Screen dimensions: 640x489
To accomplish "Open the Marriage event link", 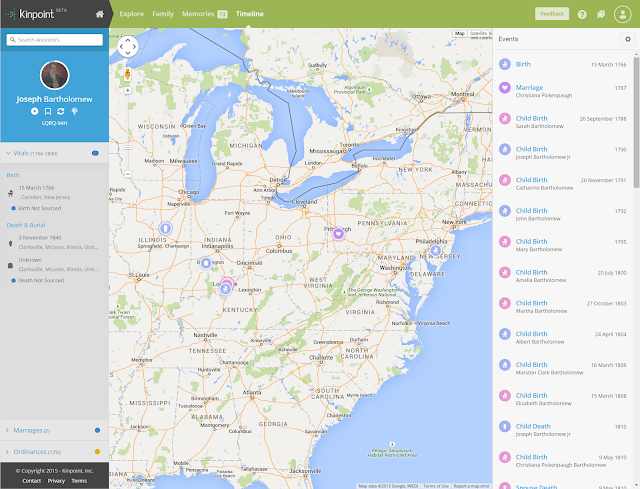I will pyautogui.click(x=529, y=87).
